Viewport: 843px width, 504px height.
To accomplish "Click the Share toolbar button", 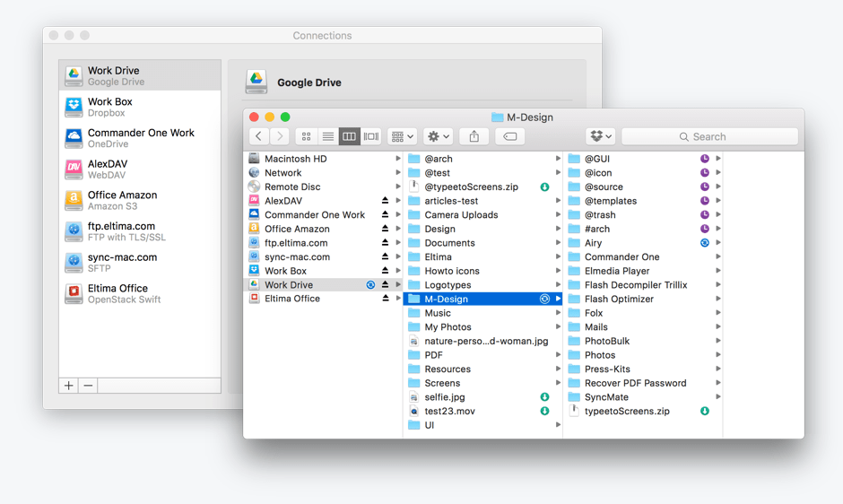I will 474,136.
